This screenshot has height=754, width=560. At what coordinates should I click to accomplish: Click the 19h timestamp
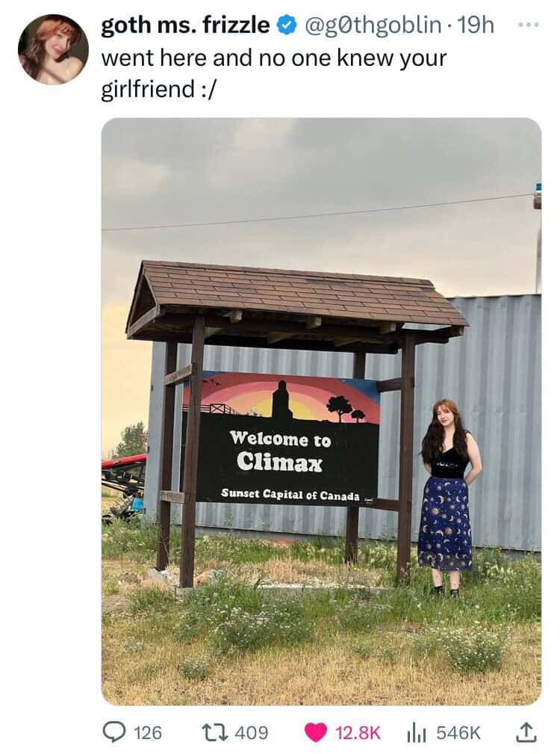[476, 25]
